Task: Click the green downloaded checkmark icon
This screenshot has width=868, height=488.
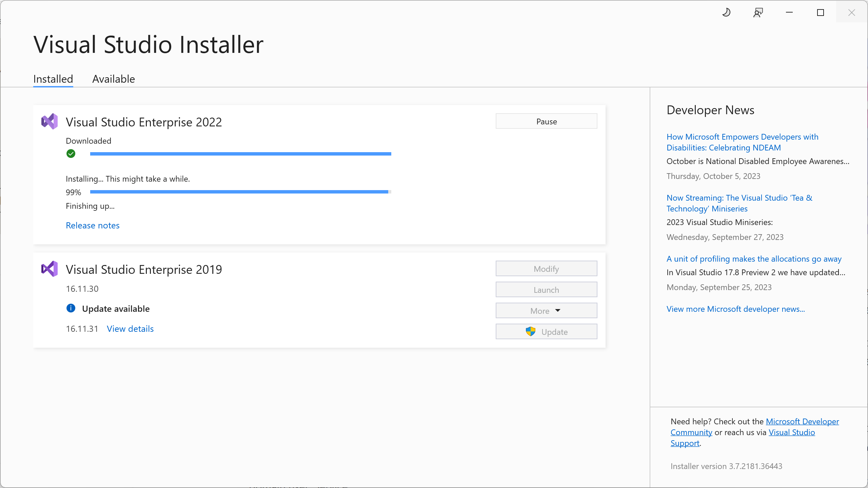Action: tap(71, 153)
